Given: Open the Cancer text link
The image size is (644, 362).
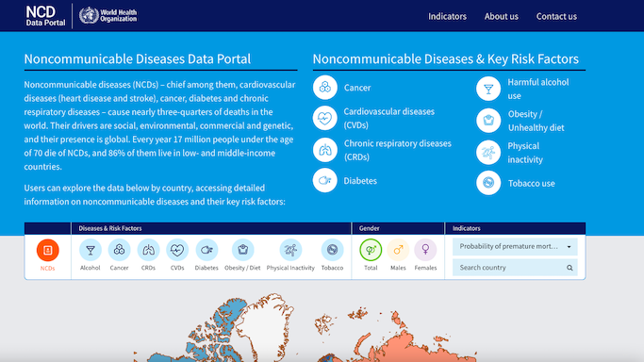Looking at the screenshot, I should point(357,88).
